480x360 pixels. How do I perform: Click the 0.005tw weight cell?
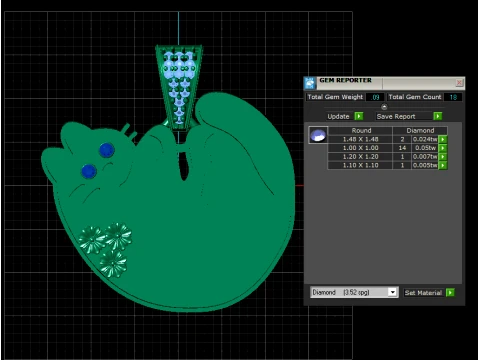click(425, 165)
